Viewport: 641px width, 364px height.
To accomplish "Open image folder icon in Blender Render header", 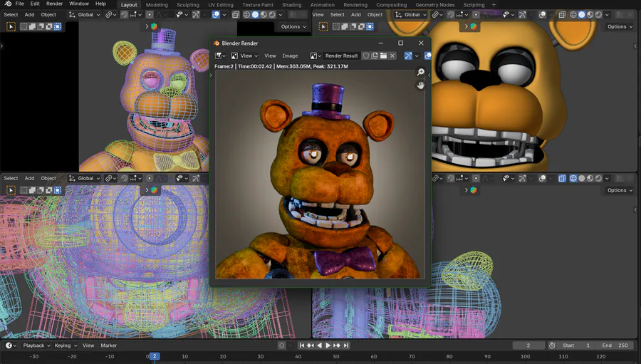I will click(383, 56).
